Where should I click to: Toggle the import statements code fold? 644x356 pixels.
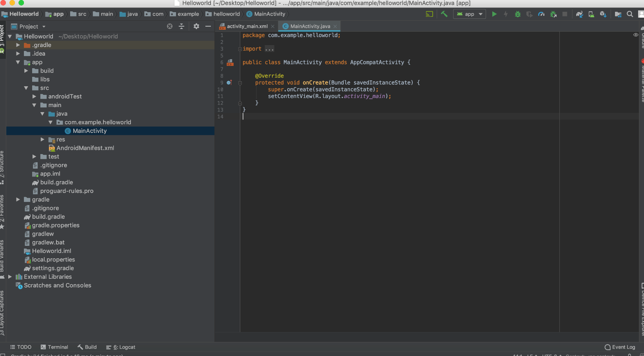coord(240,49)
